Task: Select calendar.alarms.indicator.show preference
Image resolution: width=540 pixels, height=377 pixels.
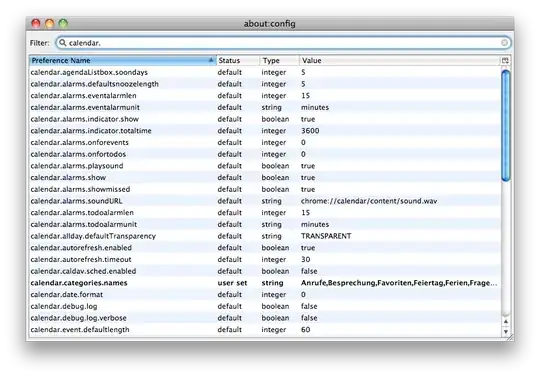Action: click(x=265, y=119)
